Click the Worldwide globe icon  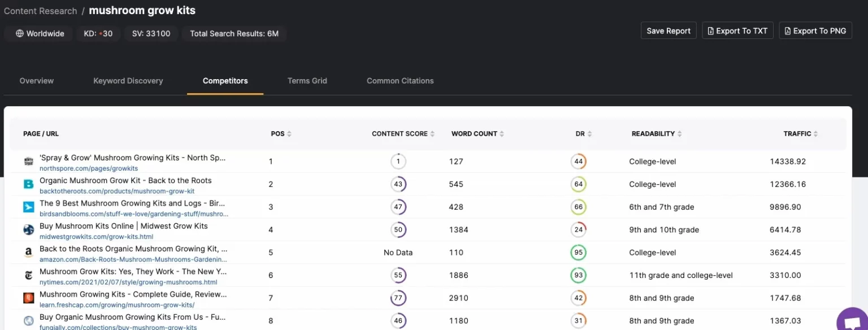point(19,33)
